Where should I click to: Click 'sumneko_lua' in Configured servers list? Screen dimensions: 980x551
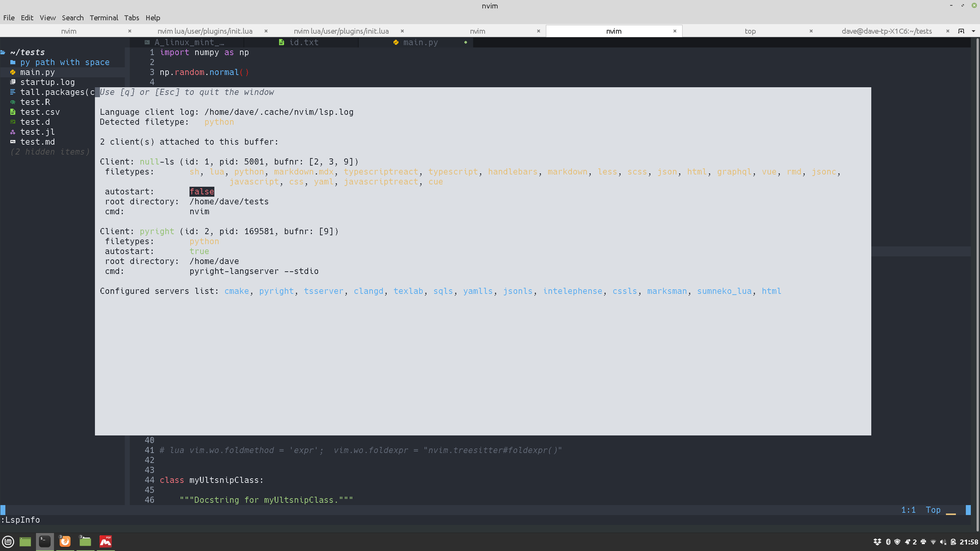pyautogui.click(x=724, y=291)
